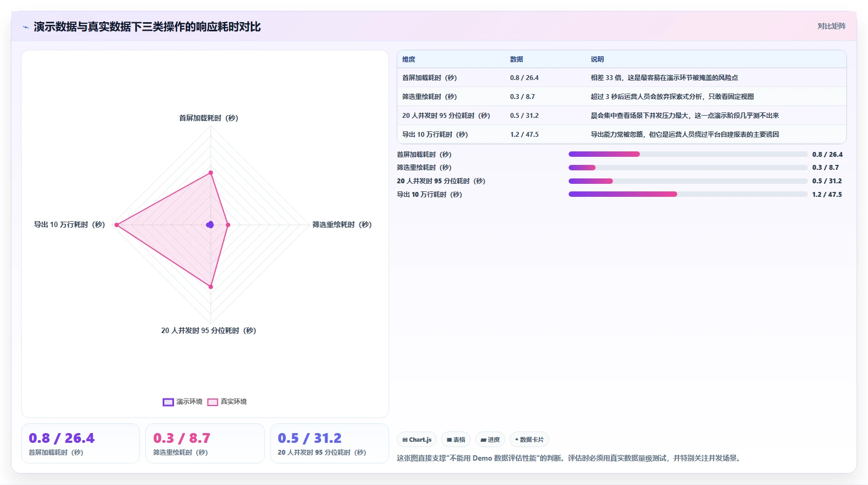This screenshot has width=868, height=485.
Task: Click the pink radar point on 筛选重绘 axis
Action: coord(228,225)
